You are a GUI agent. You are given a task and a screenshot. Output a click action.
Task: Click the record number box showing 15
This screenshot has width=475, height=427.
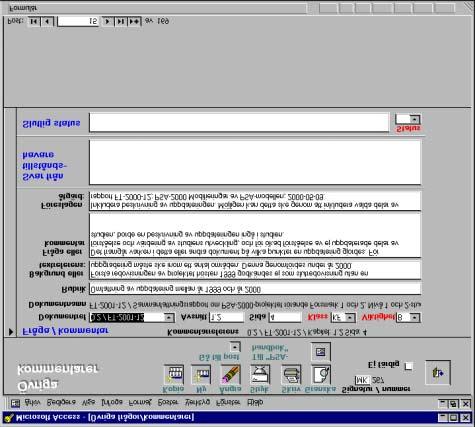click(x=78, y=21)
